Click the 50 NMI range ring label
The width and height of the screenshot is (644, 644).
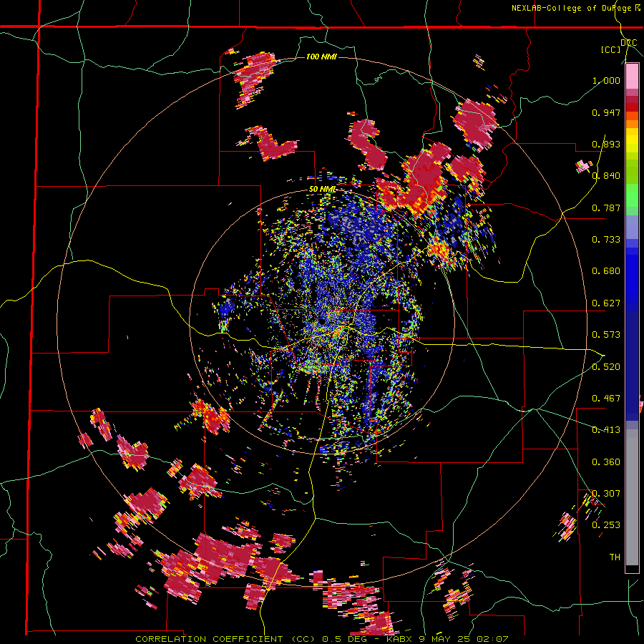click(x=323, y=190)
